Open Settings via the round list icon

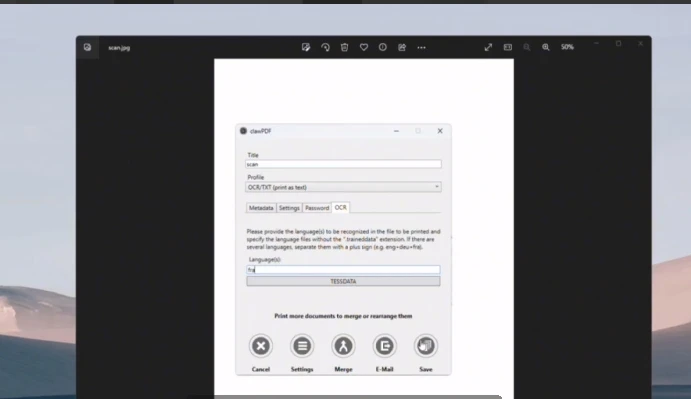pyautogui.click(x=302, y=346)
